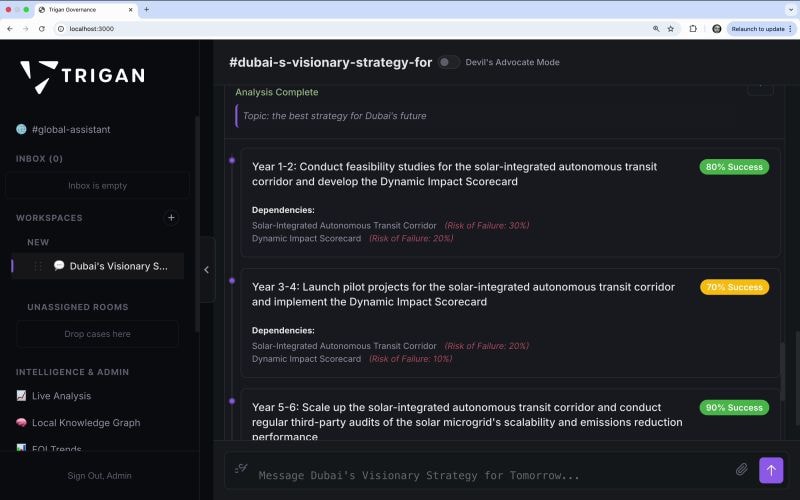Click the brain icon for Knowledge Graph
Screen dimensions: 800x500
[21, 422]
